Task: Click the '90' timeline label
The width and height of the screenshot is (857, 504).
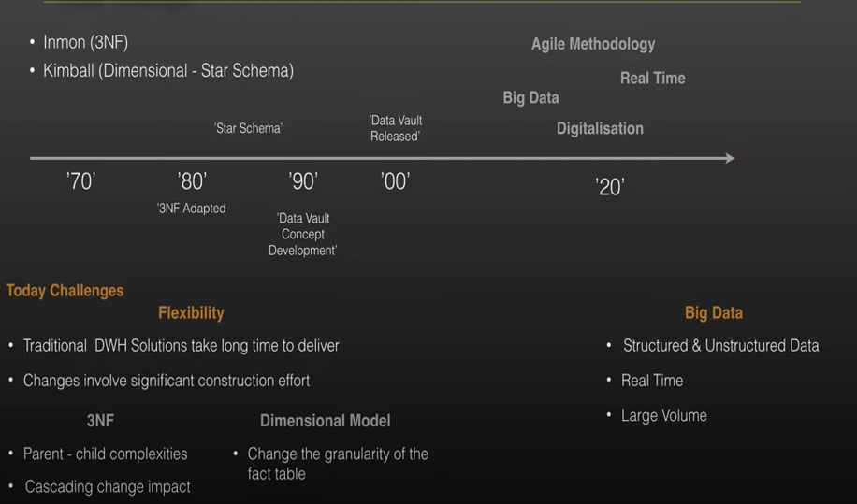Action: [x=303, y=181]
